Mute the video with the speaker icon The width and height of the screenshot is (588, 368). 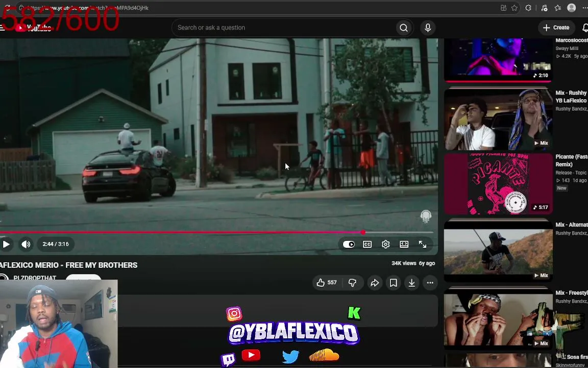pos(26,244)
